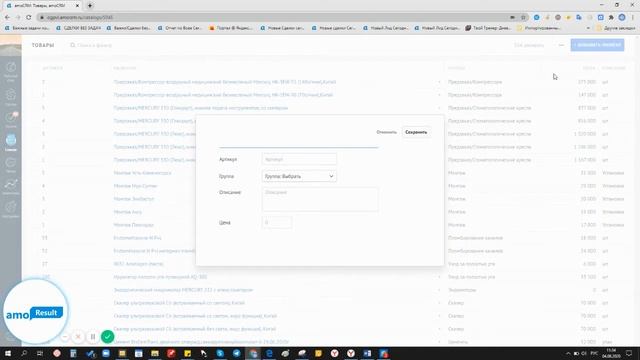The width and height of the screenshot is (640, 360).
Task: Open the Яндекс portal bookmark
Action: point(231,28)
